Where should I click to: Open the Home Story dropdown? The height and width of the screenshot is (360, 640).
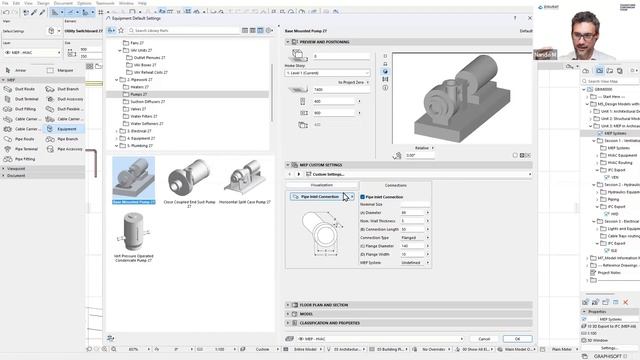(327, 73)
